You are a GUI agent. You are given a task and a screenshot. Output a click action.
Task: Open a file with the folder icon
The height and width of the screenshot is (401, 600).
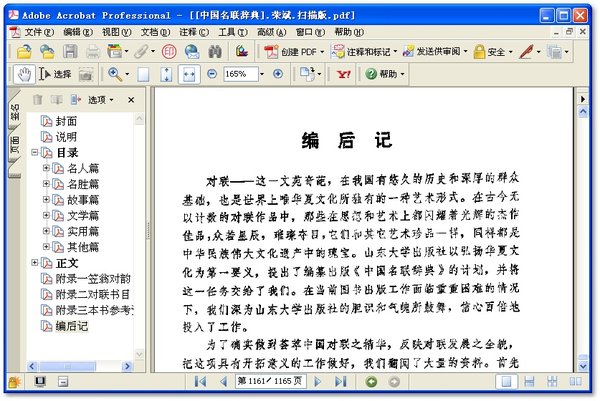[24, 52]
